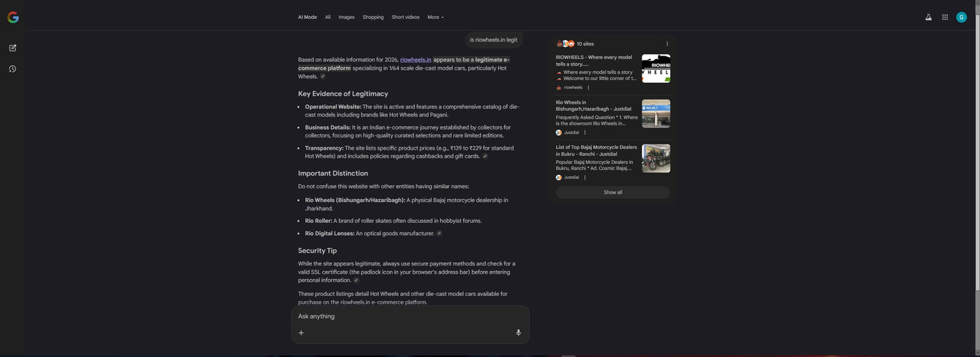Open 'List of Top Bajaj Motorcycle Dealers' result
This screenshot has width=980, height=357.
coord(597,150)
